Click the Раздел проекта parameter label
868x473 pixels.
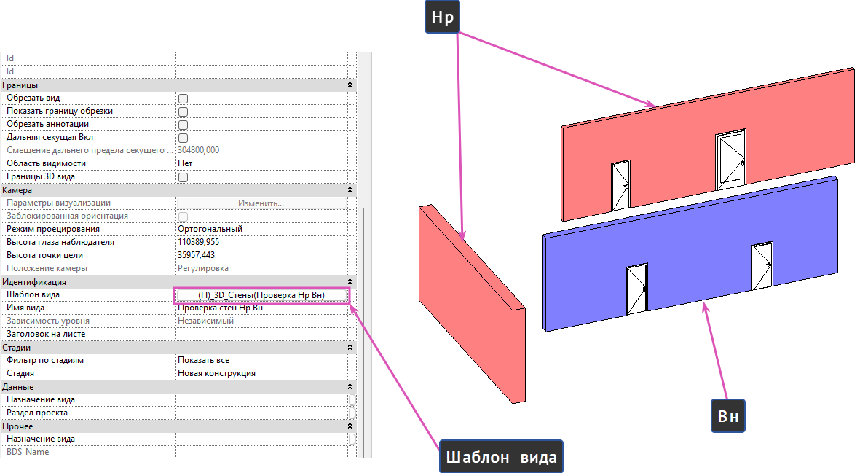(x=37, y=413)
